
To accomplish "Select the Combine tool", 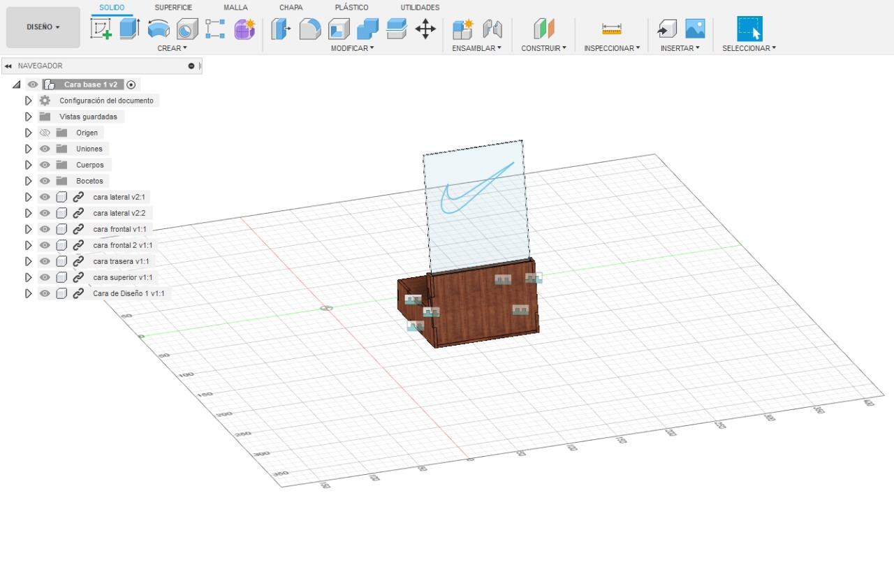I will [x=367, y=29].
